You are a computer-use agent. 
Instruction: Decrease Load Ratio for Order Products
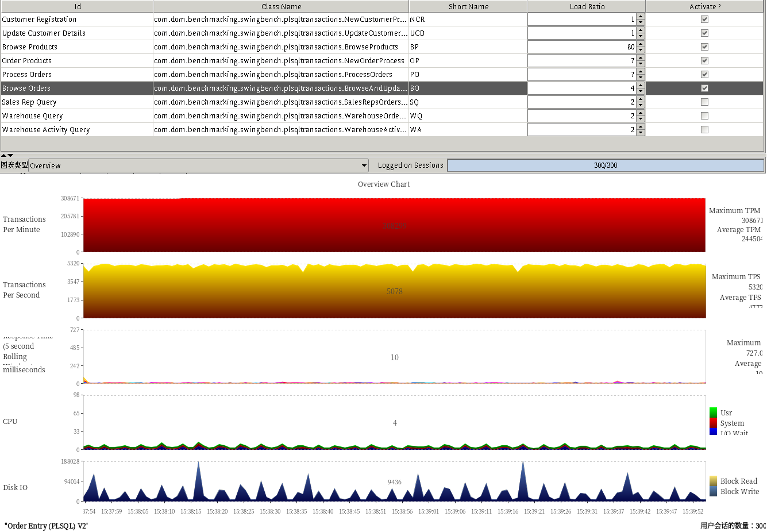[x=641, y=64]
